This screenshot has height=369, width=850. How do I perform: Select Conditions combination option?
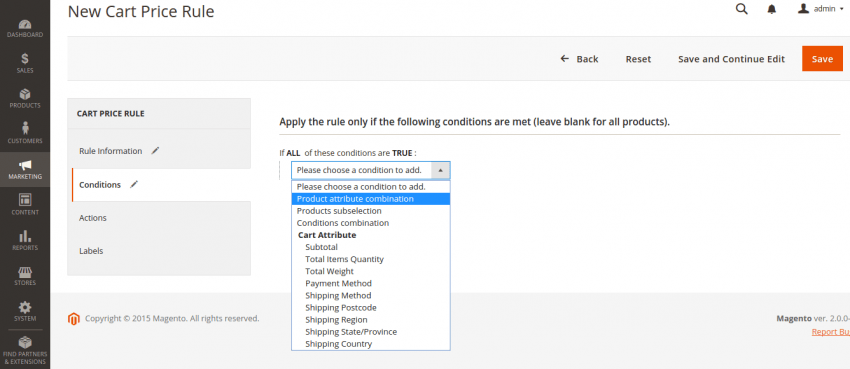[x=371, y=223]
